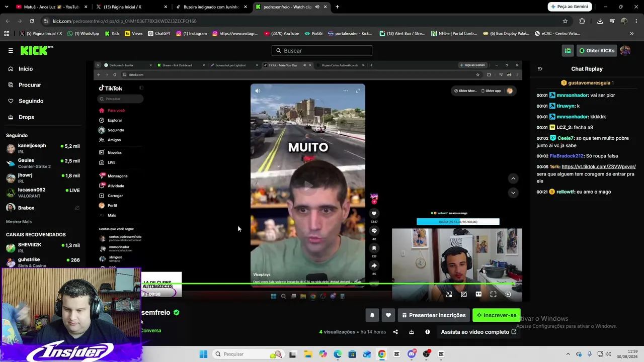
Task: Collapse the Chat Replay panel
Action: pos(540,69)
